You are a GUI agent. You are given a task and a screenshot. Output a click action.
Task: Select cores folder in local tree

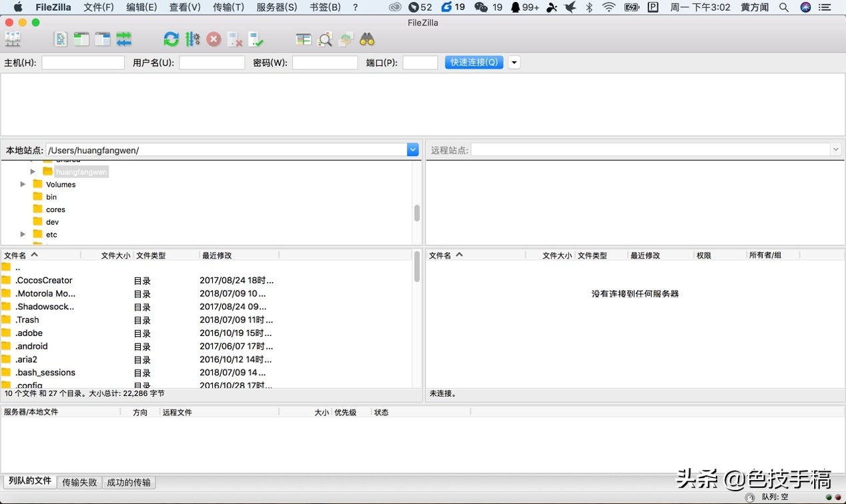[55, 209]
